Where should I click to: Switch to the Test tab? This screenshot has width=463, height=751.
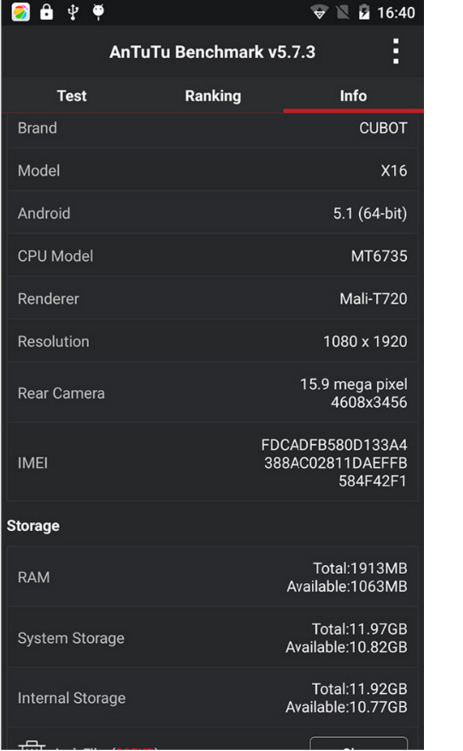72,96
